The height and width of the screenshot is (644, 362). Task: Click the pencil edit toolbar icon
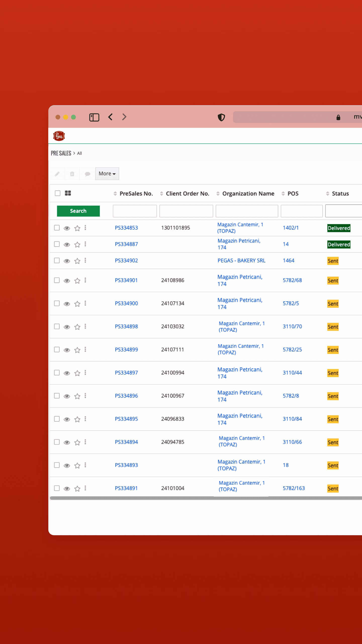tap(57, 174)
